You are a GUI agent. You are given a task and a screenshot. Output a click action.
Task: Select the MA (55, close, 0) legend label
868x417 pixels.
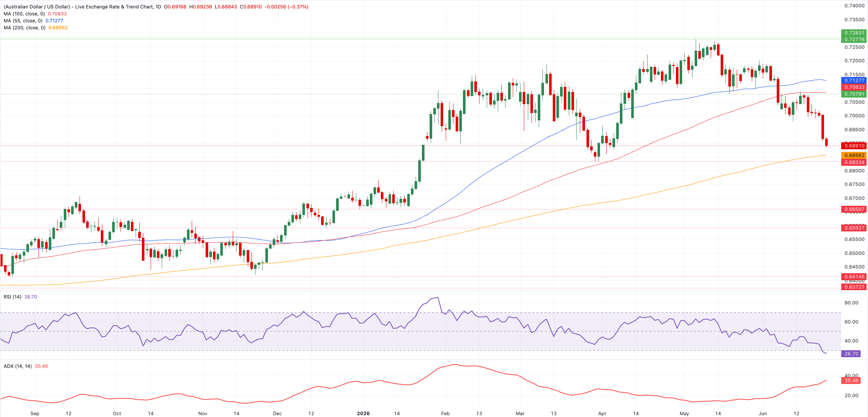23,21
